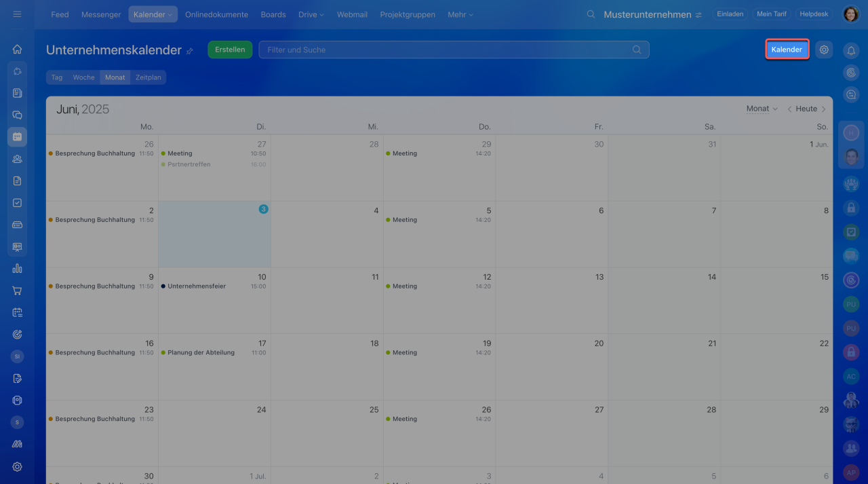Click Helpdesk button
868x484 pixels.
(x=814, y=14)
